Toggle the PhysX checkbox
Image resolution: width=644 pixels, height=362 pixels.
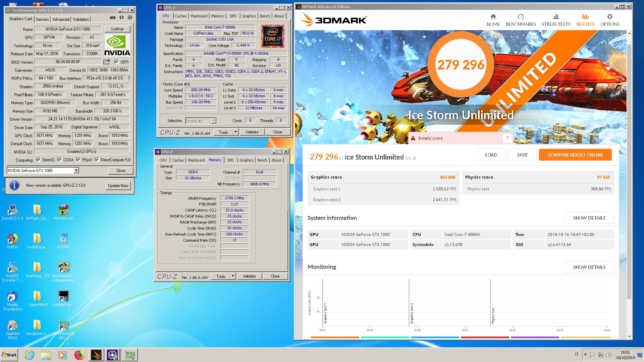[x=78, y=160]
